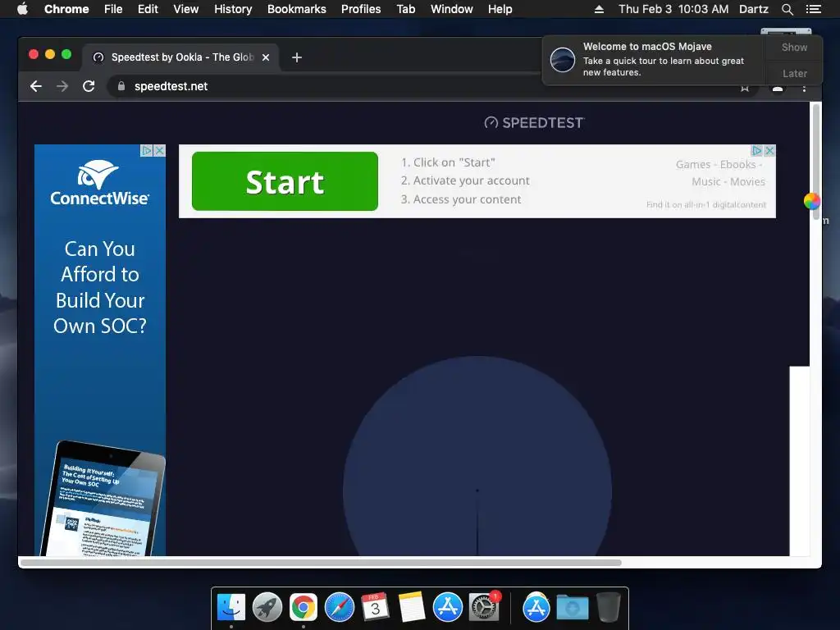
Task: Select the Speedtest by Ookla tab
Action: [181, 57]
